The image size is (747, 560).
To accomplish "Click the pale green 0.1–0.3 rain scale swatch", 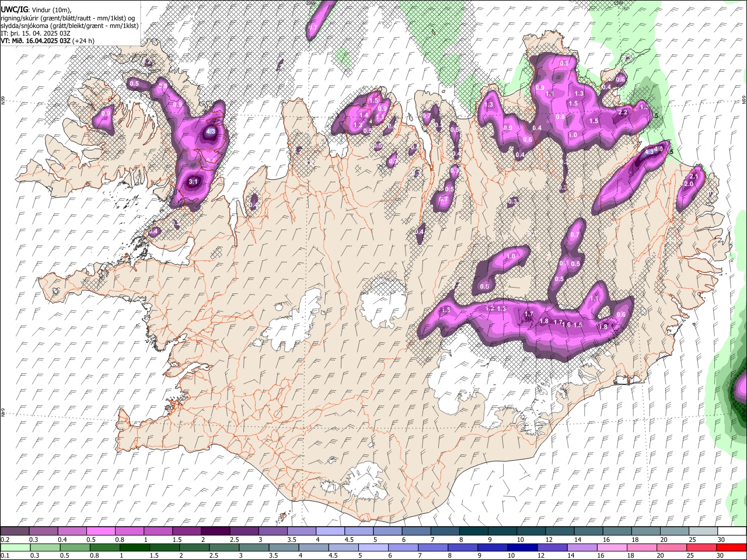I will pos(16,547).
